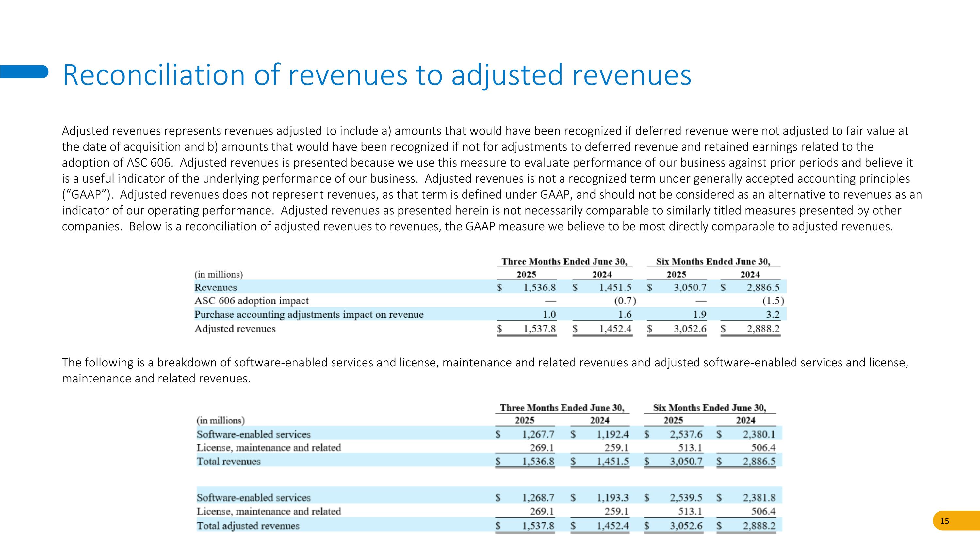The width and height of the screenshot is (980, 551).
Task: Click 'Purchase accounting adjustments impact on revenue' label
Action: coord(308,315)
